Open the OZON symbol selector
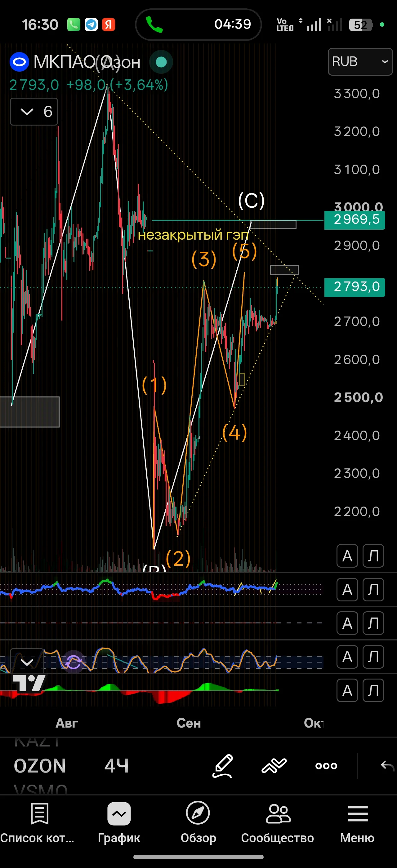This screenshot has width=397, height=868. point(40,766)
